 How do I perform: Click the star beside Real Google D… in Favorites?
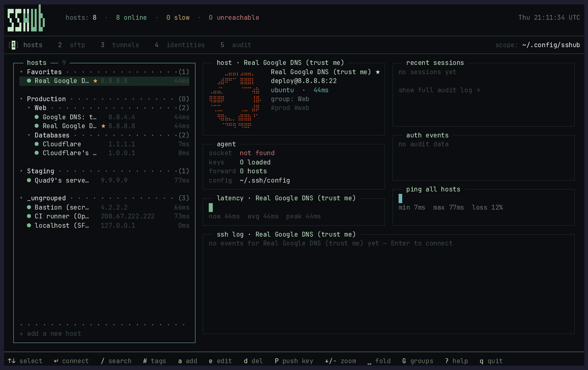[96, 81]
